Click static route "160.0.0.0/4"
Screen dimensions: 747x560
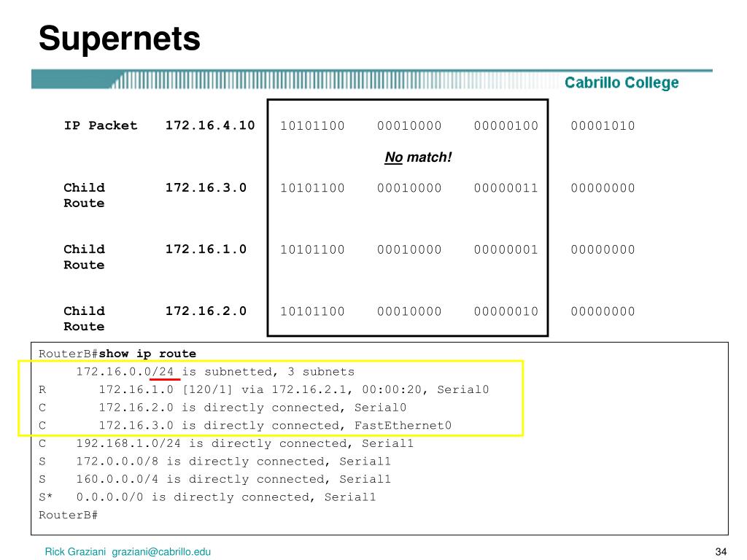coord(117,479)
